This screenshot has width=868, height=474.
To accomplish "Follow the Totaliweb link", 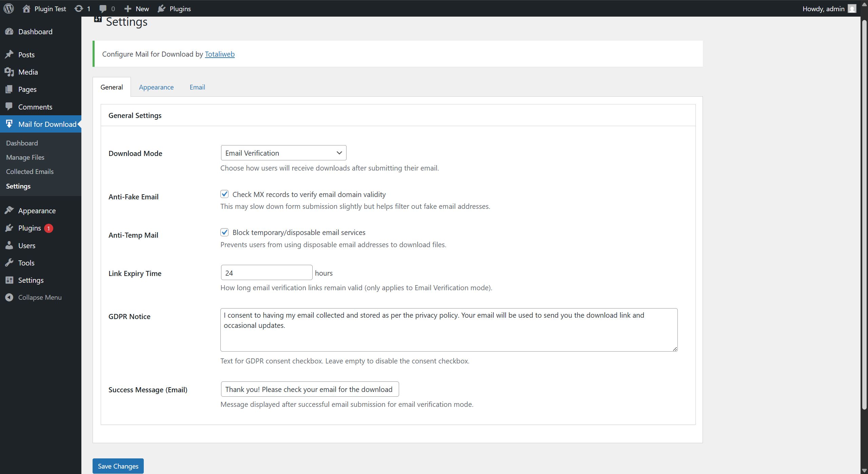I will pos(220,54).
